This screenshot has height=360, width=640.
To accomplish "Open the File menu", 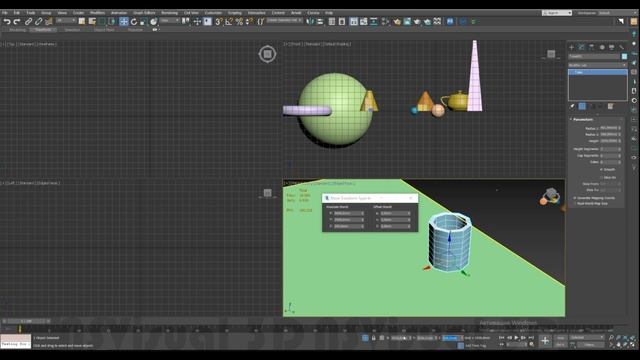I will 4,13.
